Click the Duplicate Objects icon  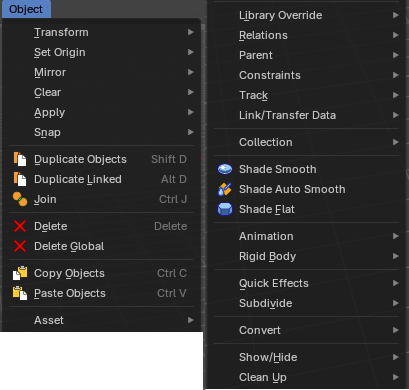pyautogui.click(x=20, y=159)
